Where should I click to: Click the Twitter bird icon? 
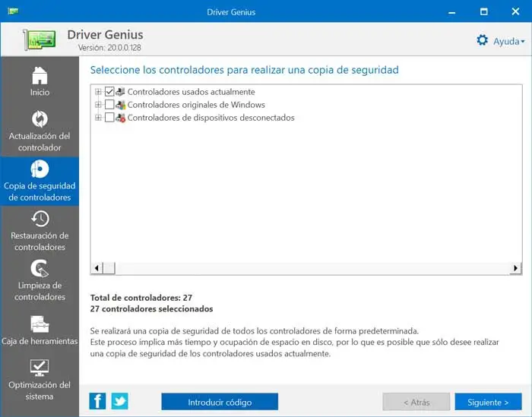click(120, 401)
